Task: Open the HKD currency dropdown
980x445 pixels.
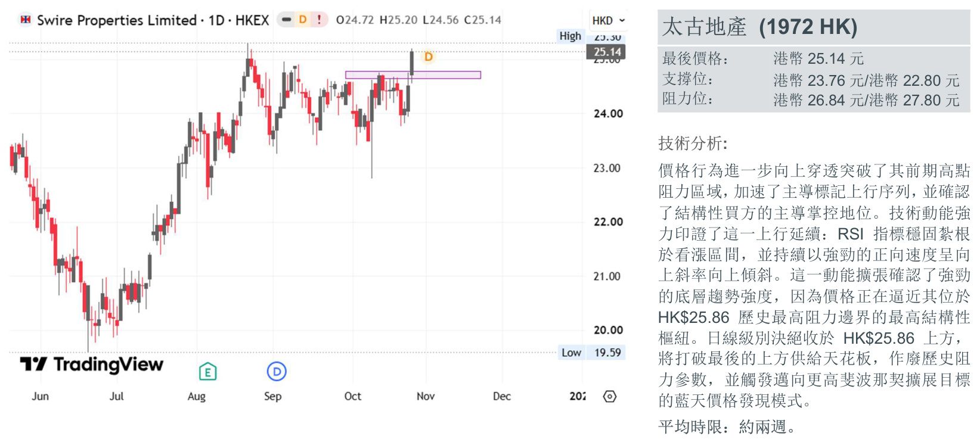Action: pyautogui.click(x=609, y=20)
